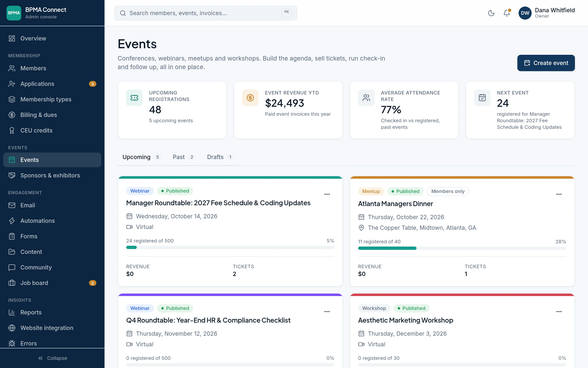The height and width of the screenshot is (368, 588).
Task: Click "The Copper Table, Midtown, Atlanta, GA" location
Action: point(422,228)
